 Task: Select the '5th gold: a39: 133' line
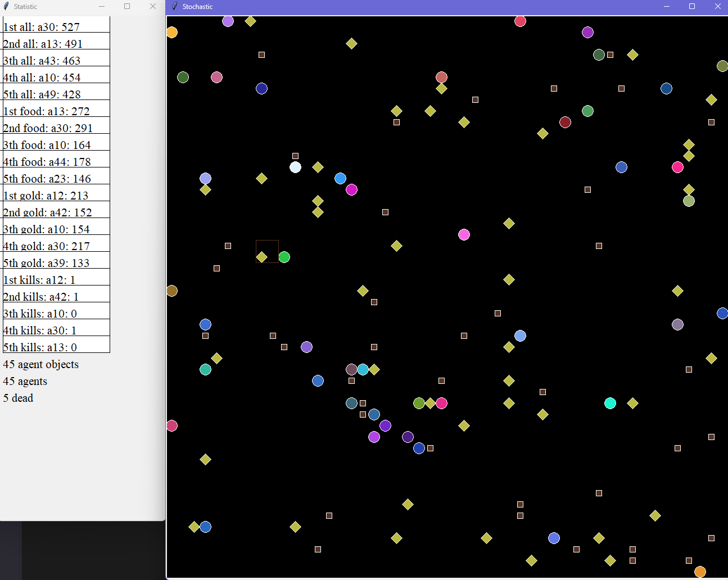tap(56, 260)
